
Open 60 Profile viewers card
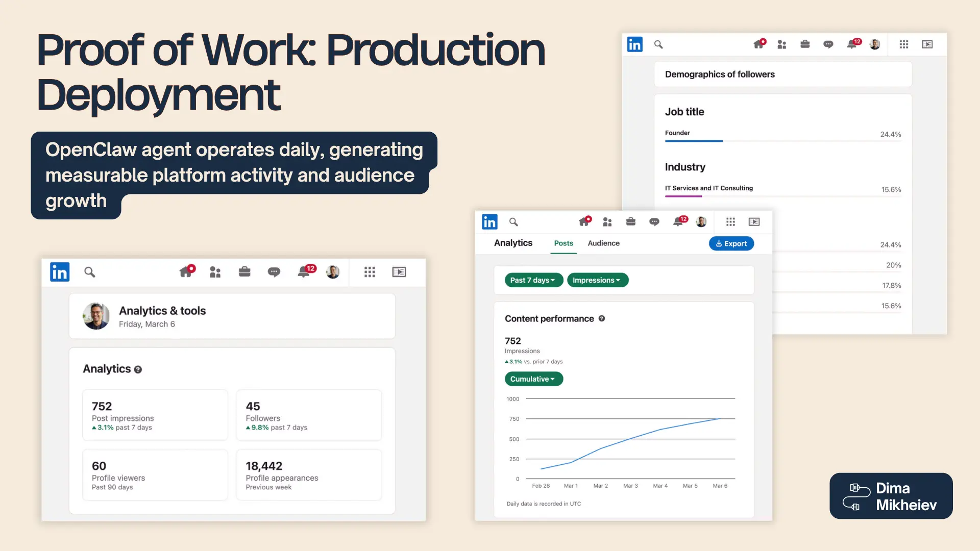155,475
